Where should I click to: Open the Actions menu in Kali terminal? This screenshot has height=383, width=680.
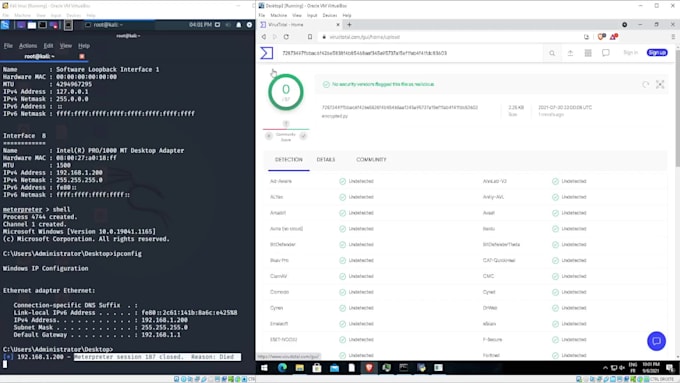[x=28, y=46]
